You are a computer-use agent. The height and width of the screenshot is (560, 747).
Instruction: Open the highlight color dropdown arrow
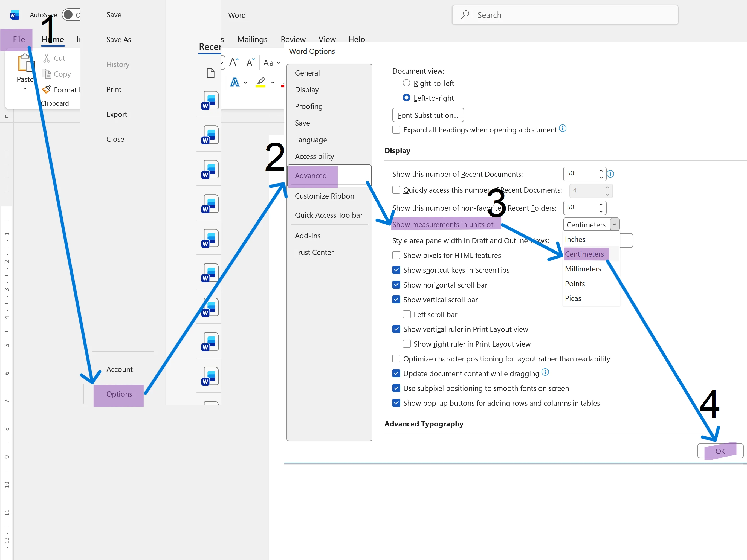(273, 82)
